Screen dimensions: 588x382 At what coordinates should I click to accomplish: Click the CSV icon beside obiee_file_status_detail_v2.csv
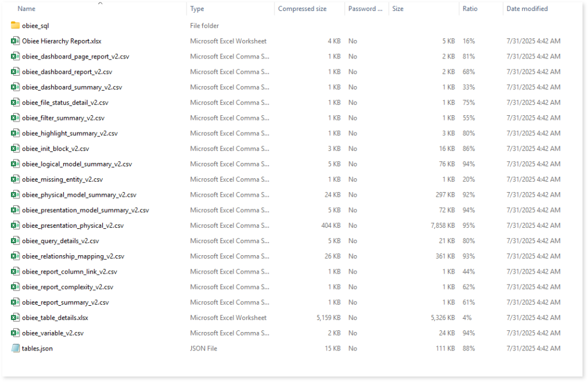point(16,102)
